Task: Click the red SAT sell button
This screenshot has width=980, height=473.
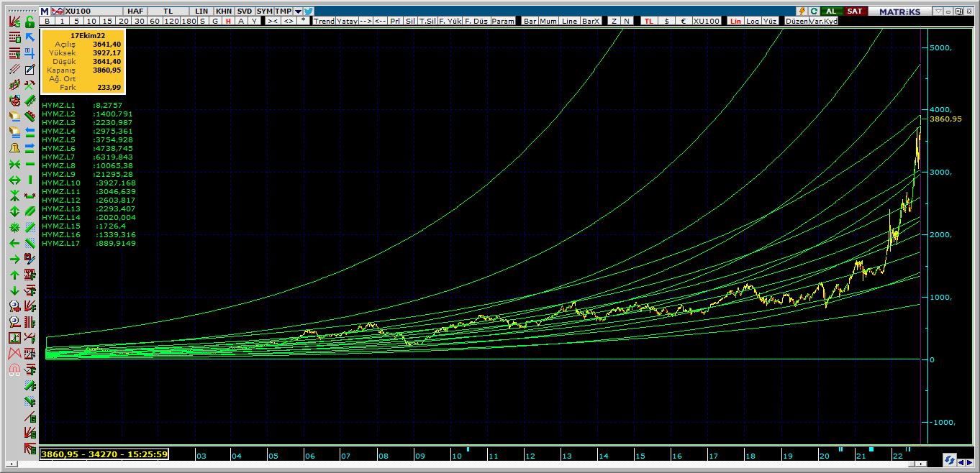Action: (854, 12)
